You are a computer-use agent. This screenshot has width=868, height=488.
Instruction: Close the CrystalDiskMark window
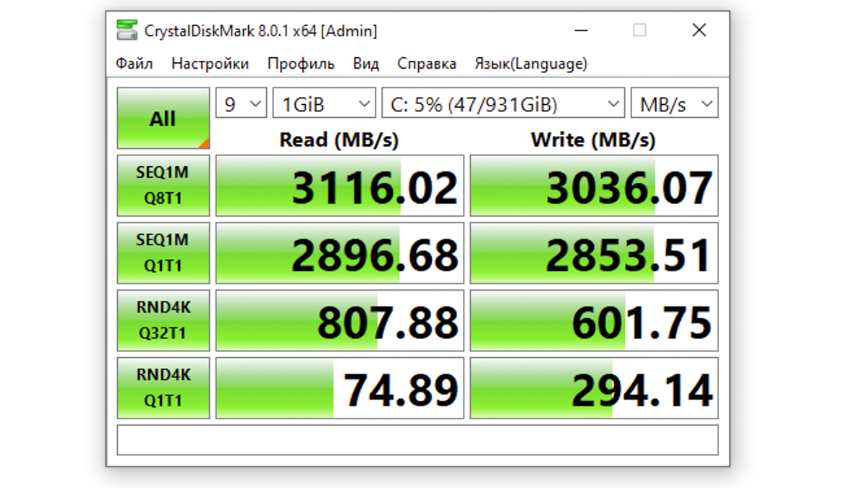click(699, 30)
